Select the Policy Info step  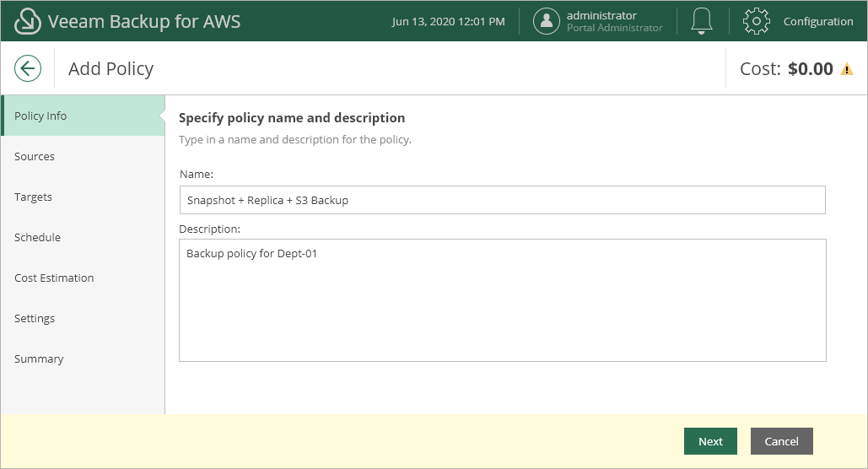[x=83, y=116]
